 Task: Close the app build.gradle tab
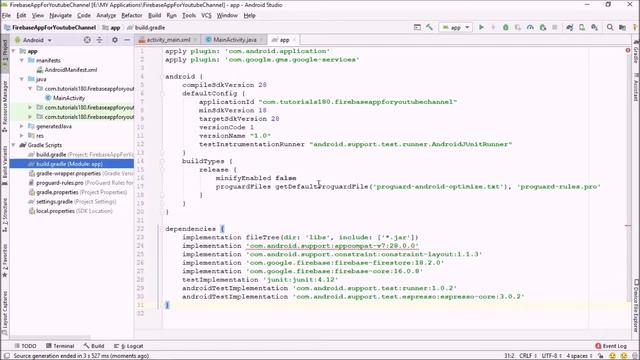coord(294,40)
